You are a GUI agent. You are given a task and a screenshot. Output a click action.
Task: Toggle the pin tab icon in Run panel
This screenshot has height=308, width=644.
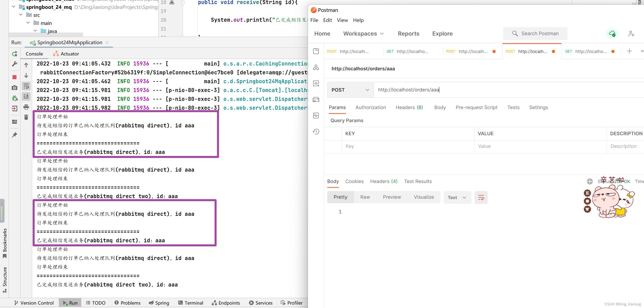point(14,135)
